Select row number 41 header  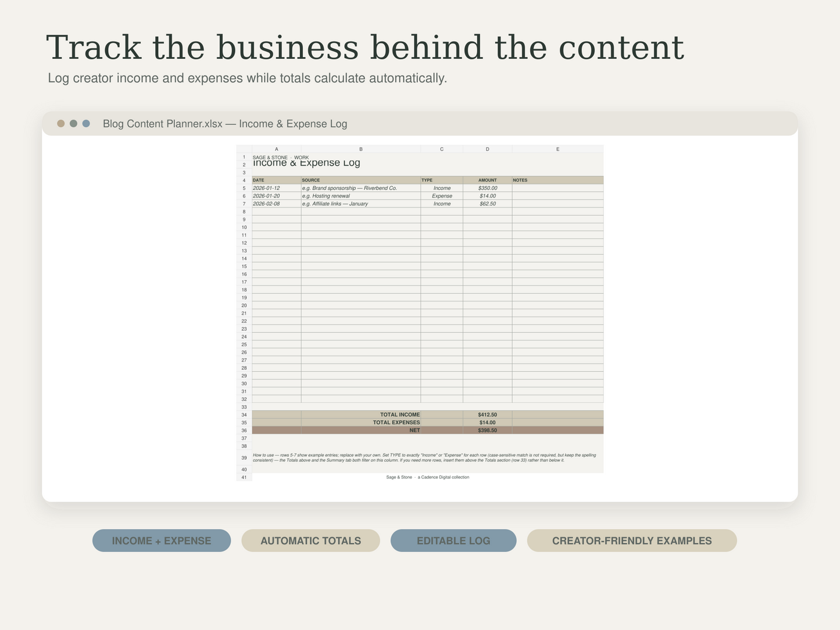click(x=244, y=477)
